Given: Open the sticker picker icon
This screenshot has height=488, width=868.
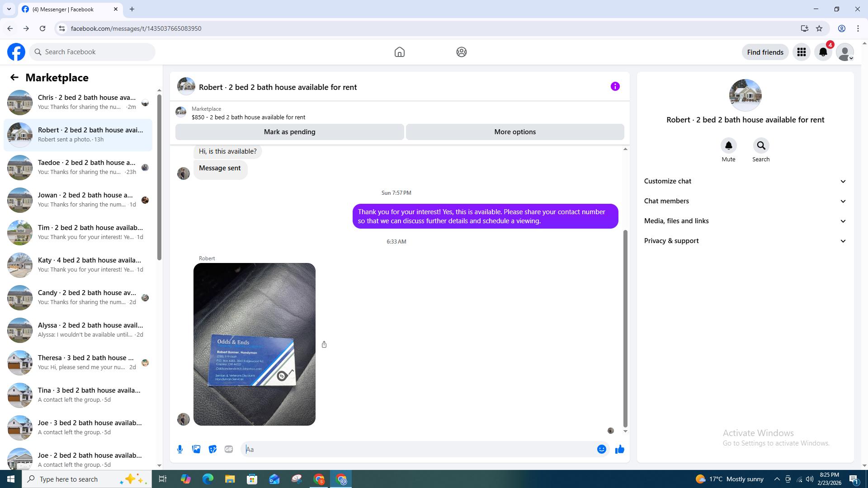Looking at the screenshot, I should [x=212, y=449].
